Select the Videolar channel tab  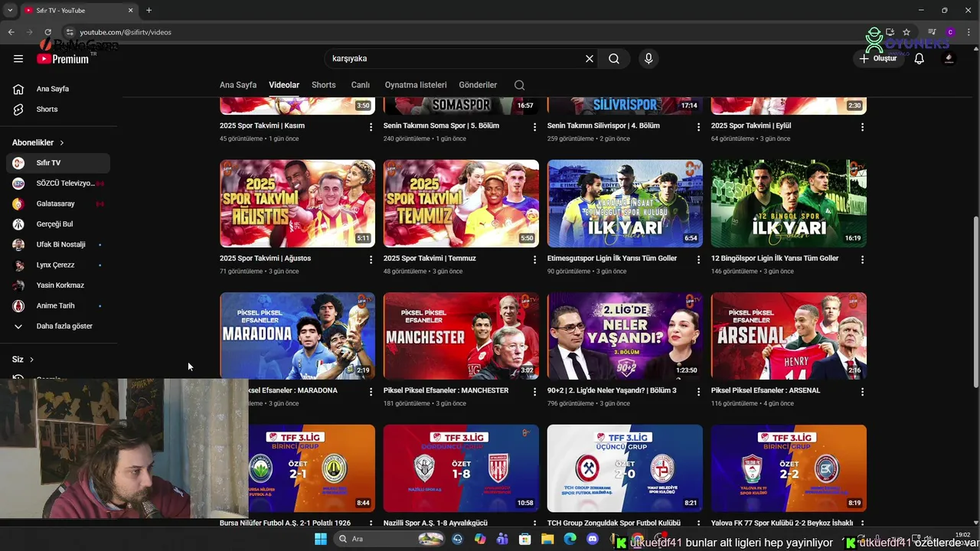(284, 85)
